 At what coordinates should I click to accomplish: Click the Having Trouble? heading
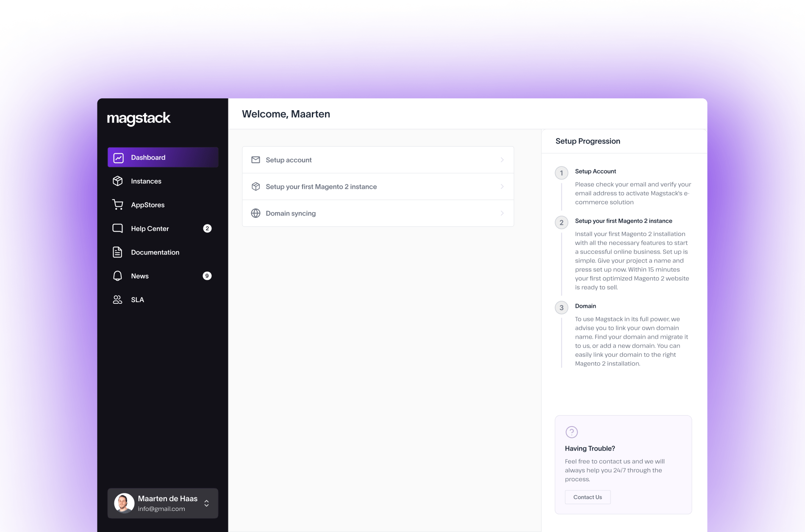tap(590, 449)
